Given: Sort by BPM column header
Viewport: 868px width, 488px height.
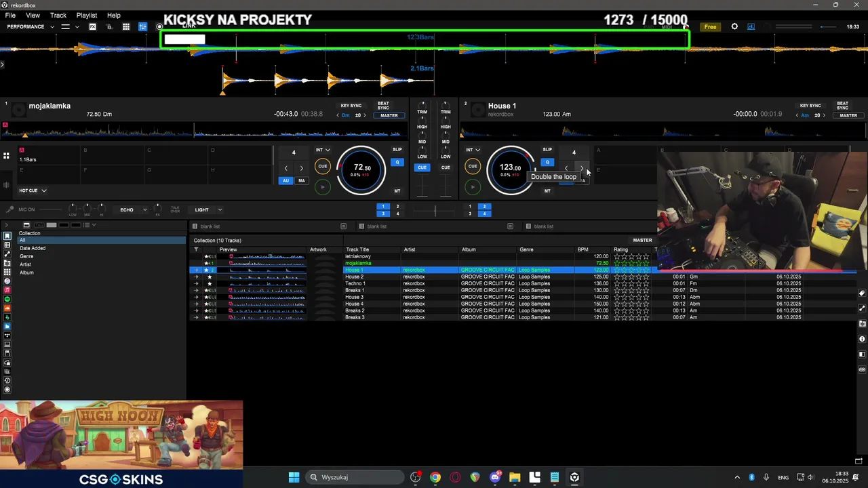Looking at the screenshot, I should (583, 249).
